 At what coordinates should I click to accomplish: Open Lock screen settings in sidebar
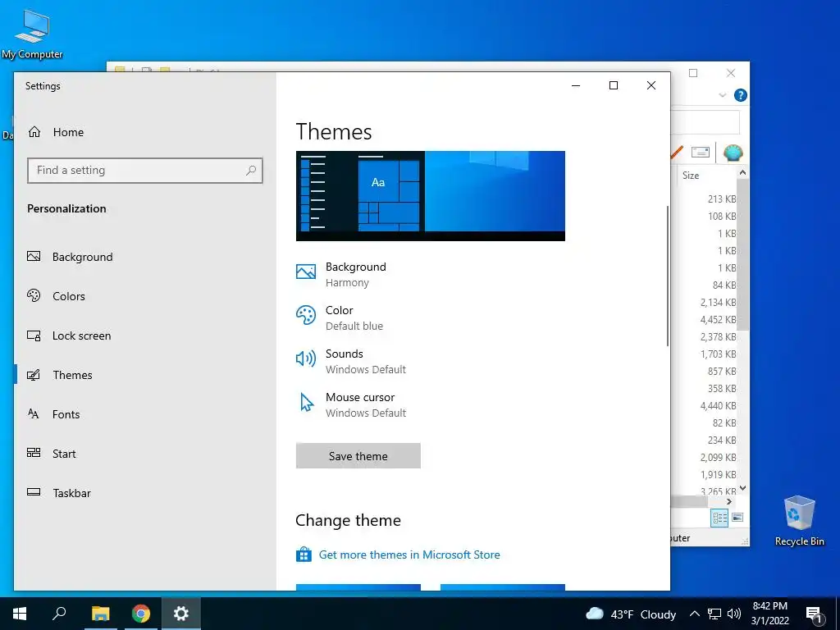click(69, 336)
